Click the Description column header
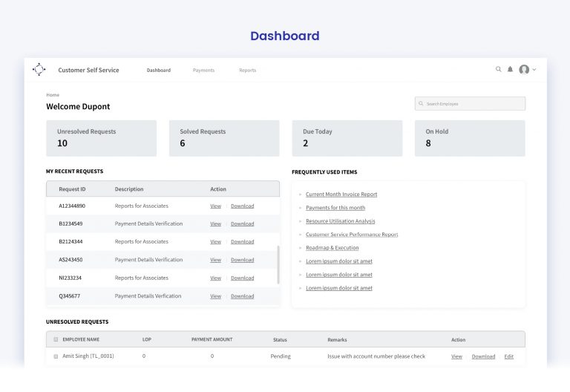The width and height of the screenshot is (570, 392). point(129,189)
